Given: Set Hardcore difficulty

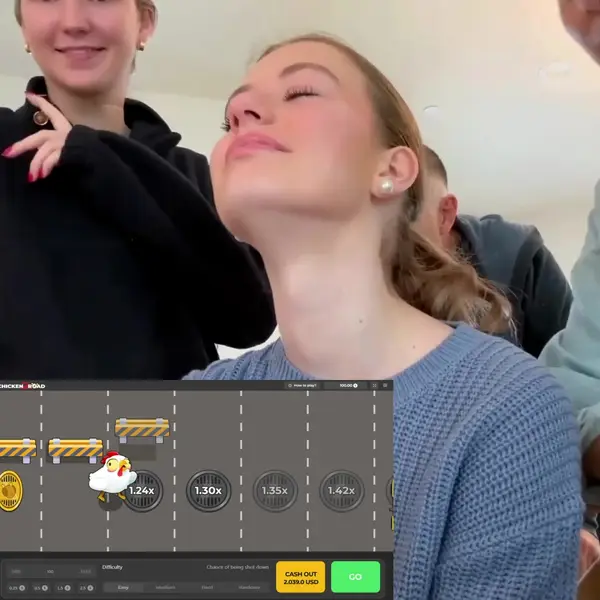Looking at the screenshot, I should (249, 587).
